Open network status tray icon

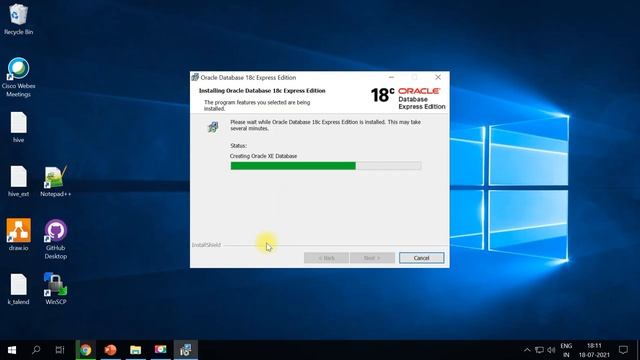[539, 350]
